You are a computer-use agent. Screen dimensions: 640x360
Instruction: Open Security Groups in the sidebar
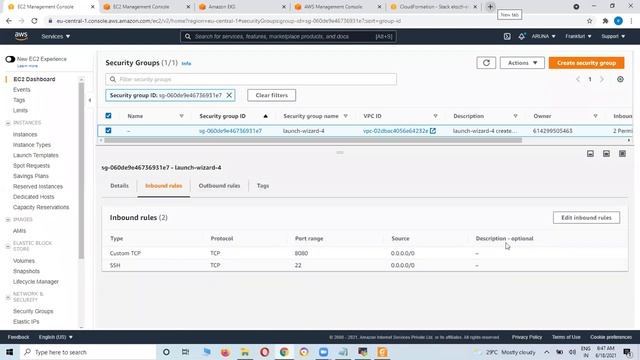pos(33,311)
